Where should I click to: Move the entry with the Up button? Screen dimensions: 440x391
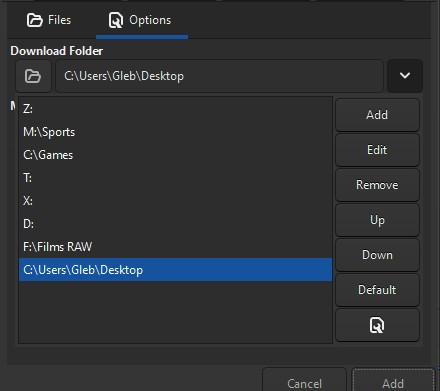click(x=377, y=220)
